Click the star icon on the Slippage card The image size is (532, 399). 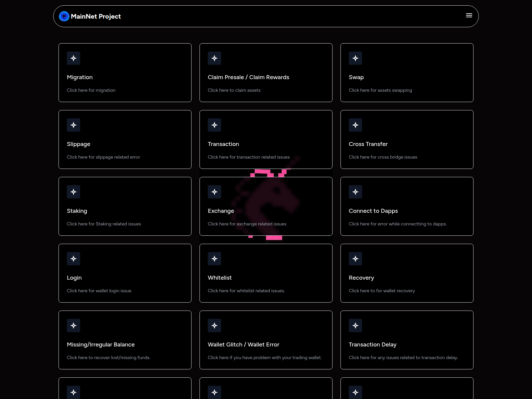click(73, 125)
